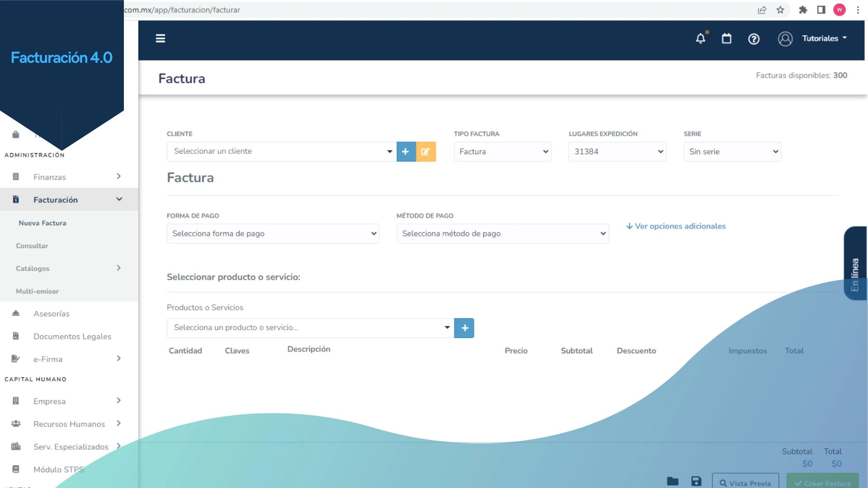Open the hamburger sidebar menu
The image size is (868, 488).
[160, 38]
